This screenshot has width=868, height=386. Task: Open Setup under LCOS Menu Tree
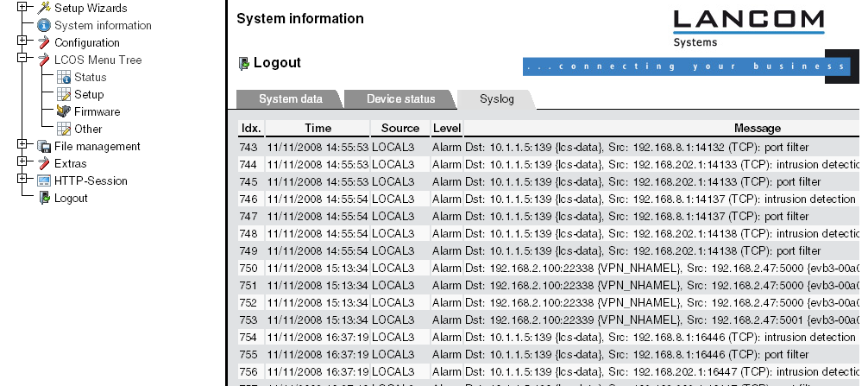click(x=88, y=94)
